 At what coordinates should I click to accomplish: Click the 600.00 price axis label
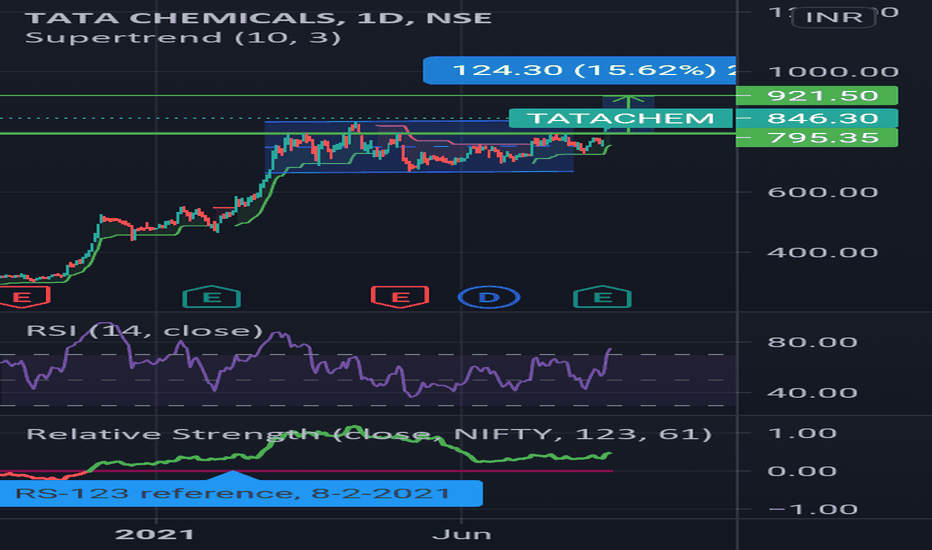[x=823, y=192]
